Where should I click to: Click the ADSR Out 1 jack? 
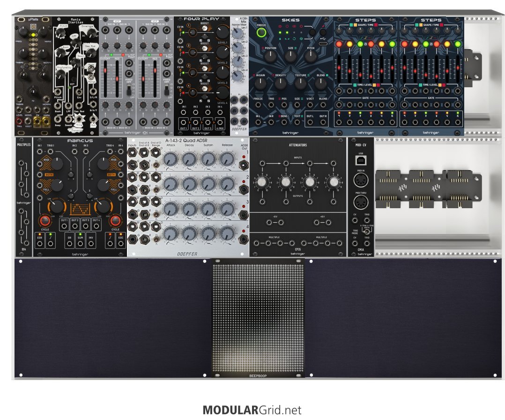(244, 166)
